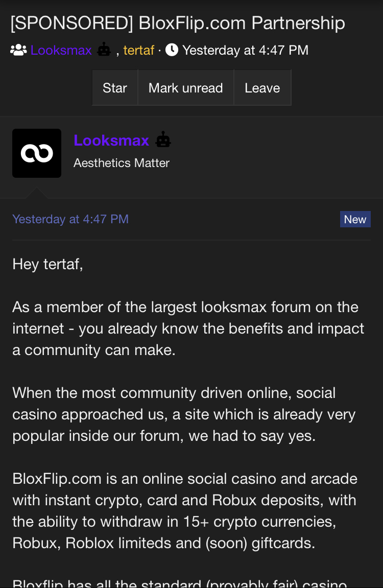Click the Aesthetics Matter user title
Viewport: 383px width, 588px height.
(x=122, y=163)
